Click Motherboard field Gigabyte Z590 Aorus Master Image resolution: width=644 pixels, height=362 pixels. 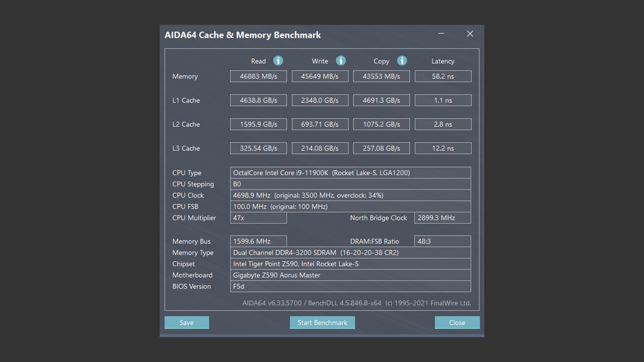351,275
